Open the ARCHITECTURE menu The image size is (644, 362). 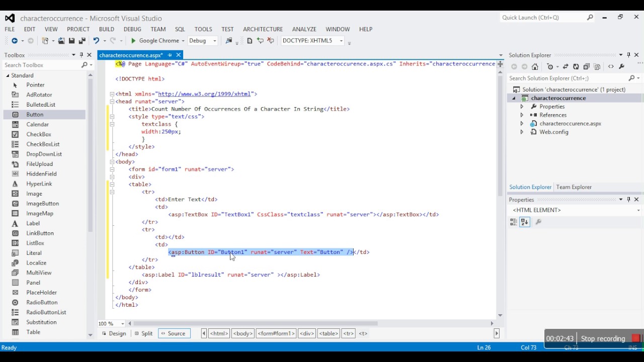click(x=263, y=29)
